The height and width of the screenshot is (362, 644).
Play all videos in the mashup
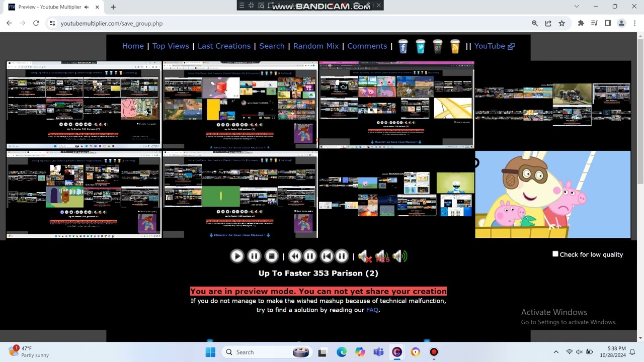(x=236, y=256)
